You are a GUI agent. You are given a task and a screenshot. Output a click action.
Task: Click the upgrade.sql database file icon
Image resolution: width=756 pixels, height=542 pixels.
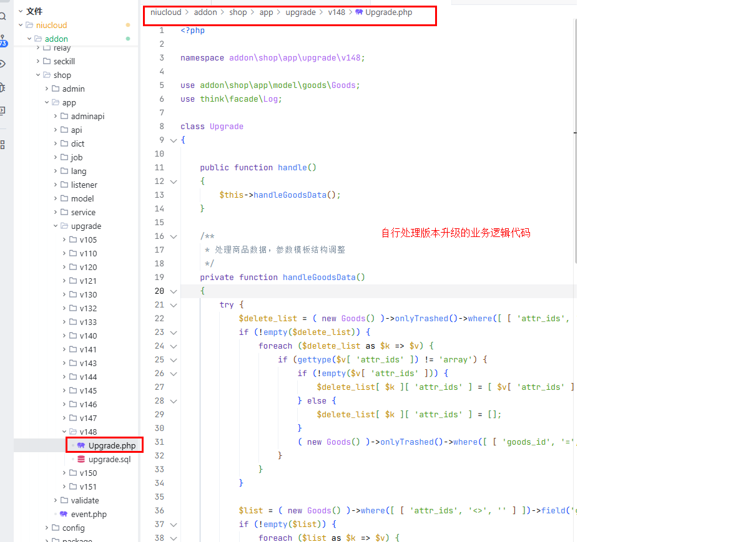coord(81,460)
